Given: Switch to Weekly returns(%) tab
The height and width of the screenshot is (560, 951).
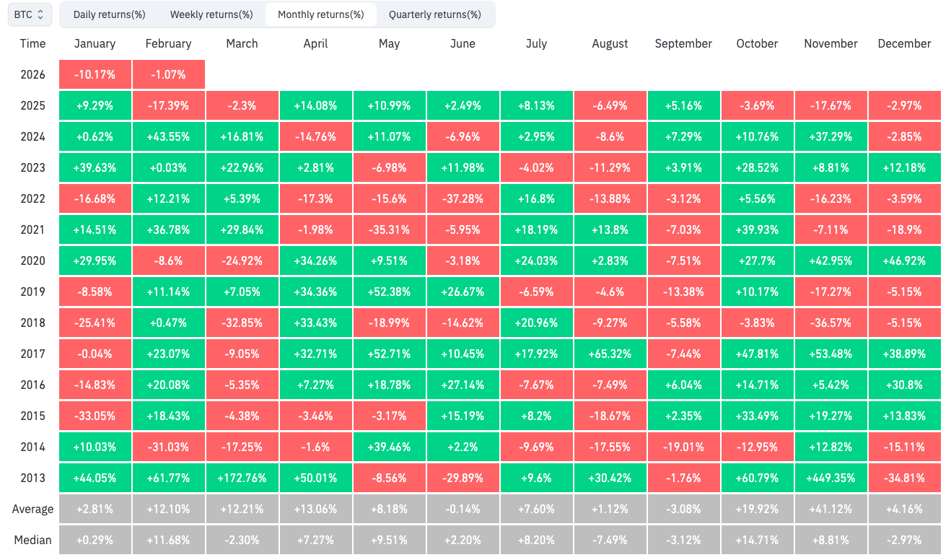Looking at the screenshot, I should pos(211,14).
